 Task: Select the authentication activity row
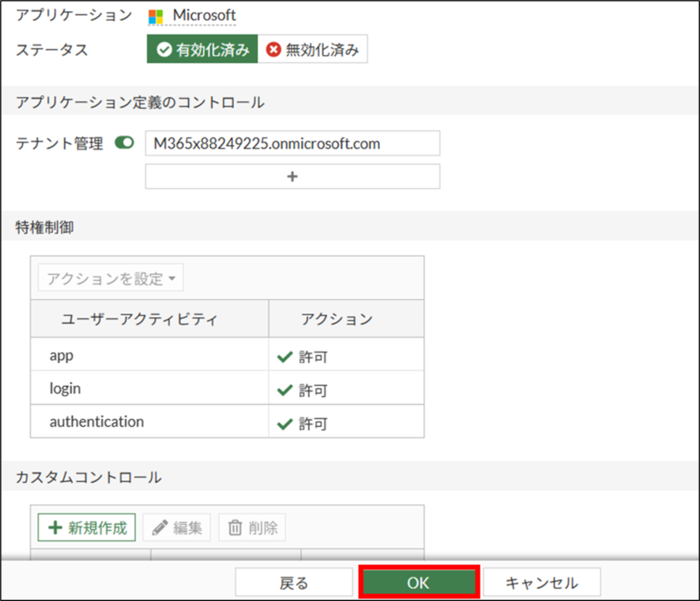tap(227, 422)
